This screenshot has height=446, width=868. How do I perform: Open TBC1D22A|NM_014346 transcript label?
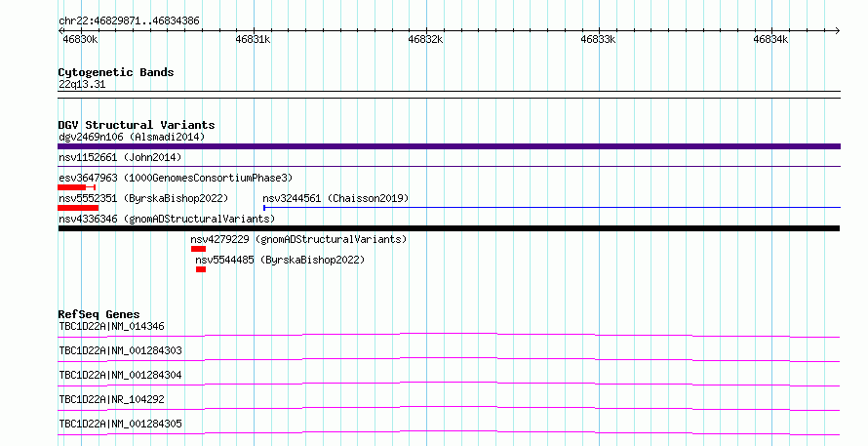(111, 326)
